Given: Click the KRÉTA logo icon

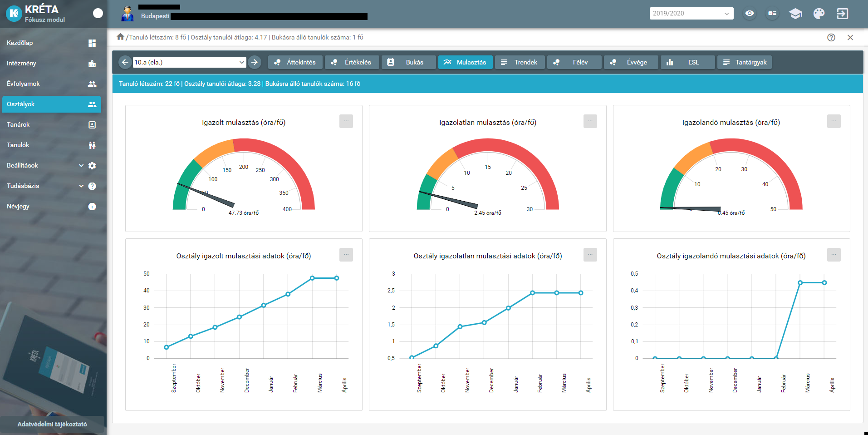Looking at the screenshot, I should click(x=14, y=14).
